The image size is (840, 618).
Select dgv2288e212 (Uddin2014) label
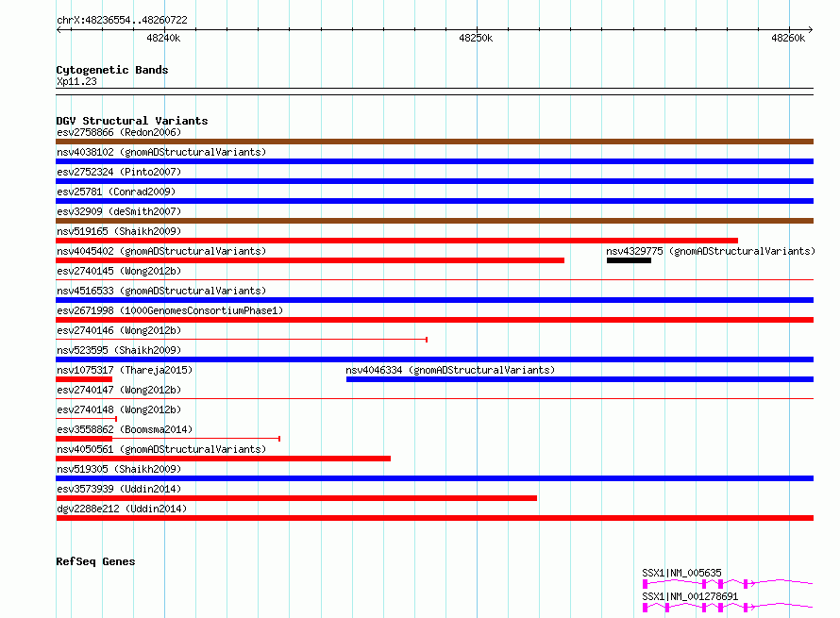click(x=122, y=509)
